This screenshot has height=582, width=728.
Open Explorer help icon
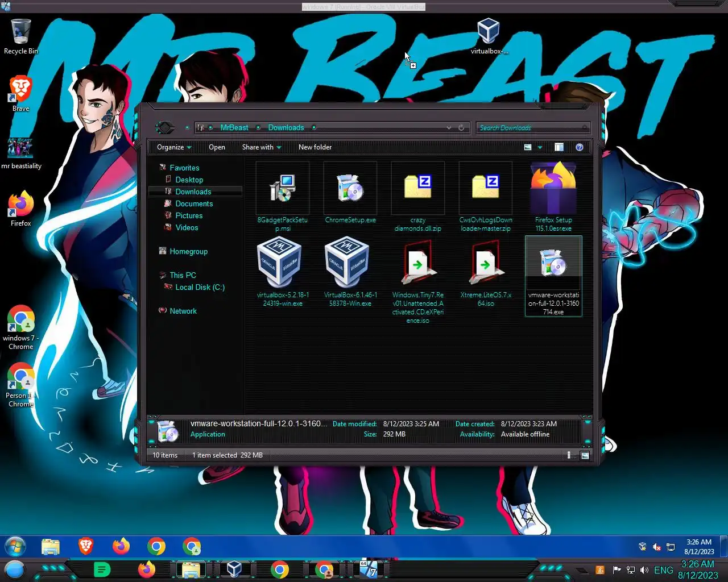point(579,147)
